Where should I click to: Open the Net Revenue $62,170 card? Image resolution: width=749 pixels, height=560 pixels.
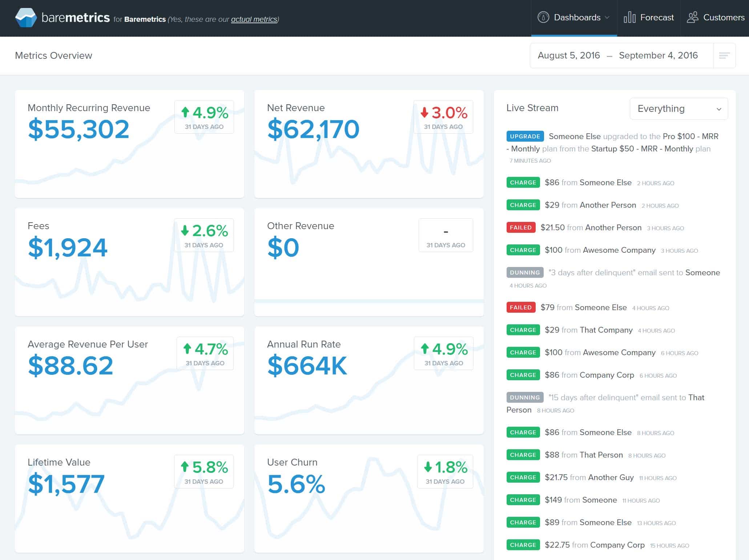pyautogui.click(x=369, y=144)
